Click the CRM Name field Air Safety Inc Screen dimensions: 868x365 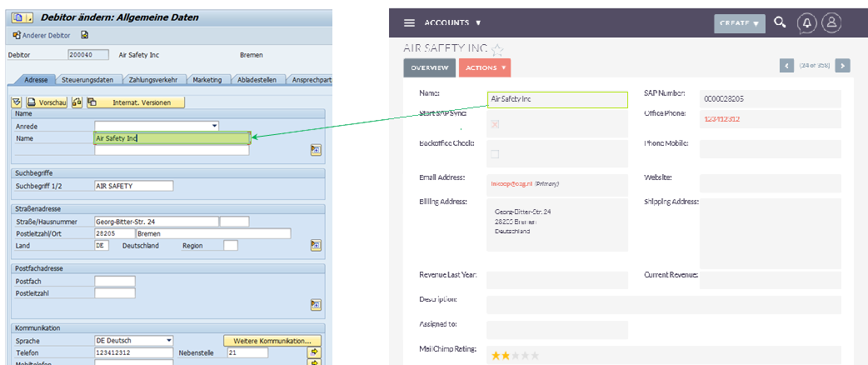(557, 100)
